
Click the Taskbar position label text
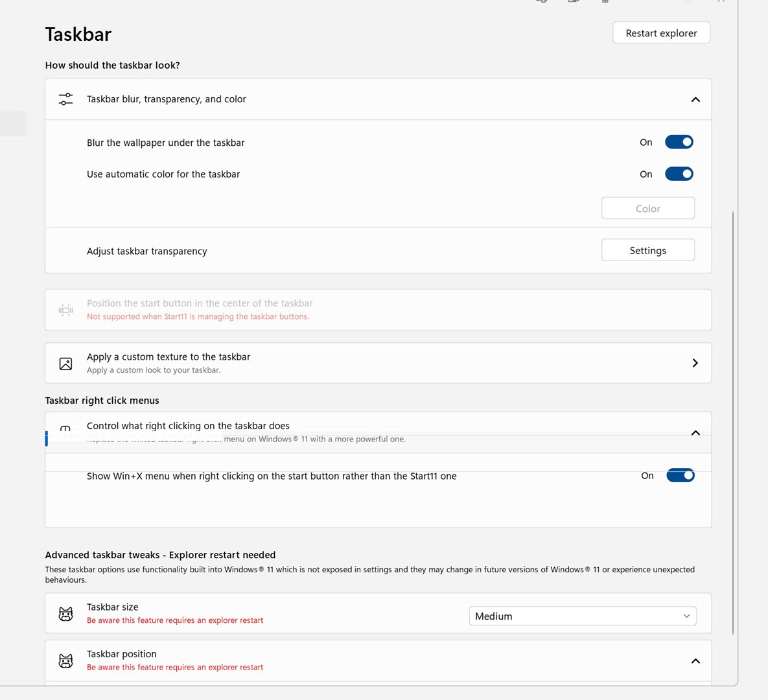pos(121,654)
